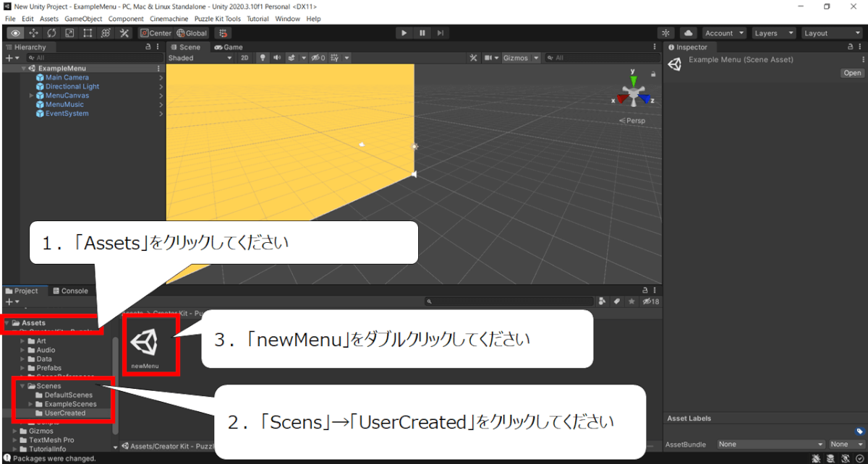Viewport: 868px width, 464px height.
Task: Select the combined Transform tool
Action: point(106,33)
